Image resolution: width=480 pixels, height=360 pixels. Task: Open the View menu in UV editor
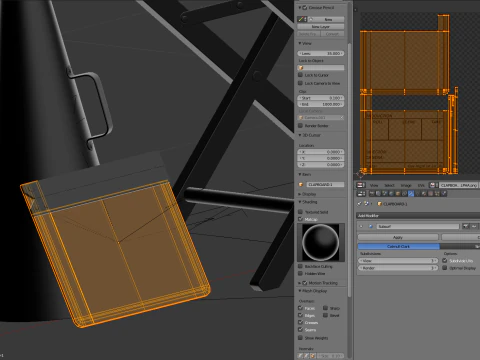374,185
